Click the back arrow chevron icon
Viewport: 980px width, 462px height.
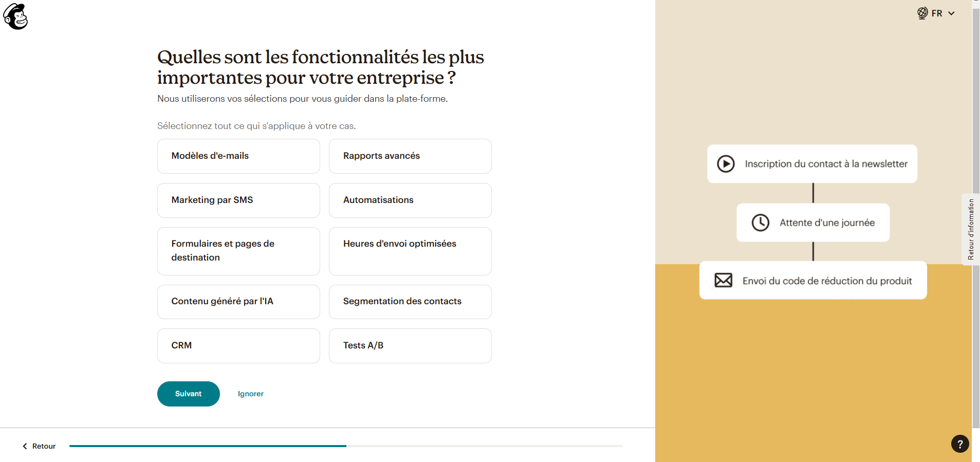tap(25, 446)
